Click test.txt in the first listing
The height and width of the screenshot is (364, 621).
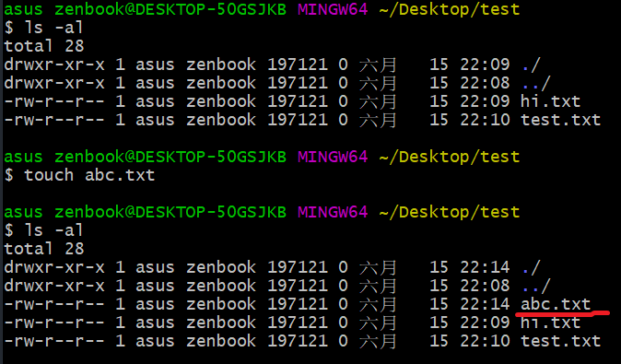tap(560, 120)
